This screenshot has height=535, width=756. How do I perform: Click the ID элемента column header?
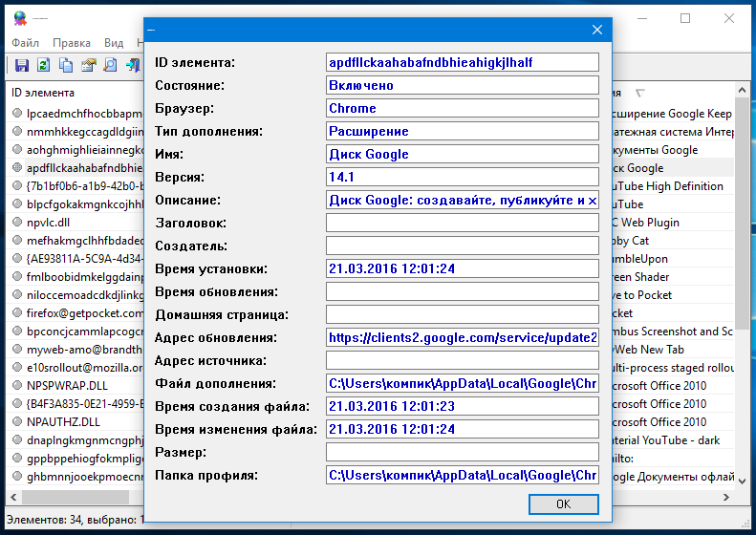point(43,93)
